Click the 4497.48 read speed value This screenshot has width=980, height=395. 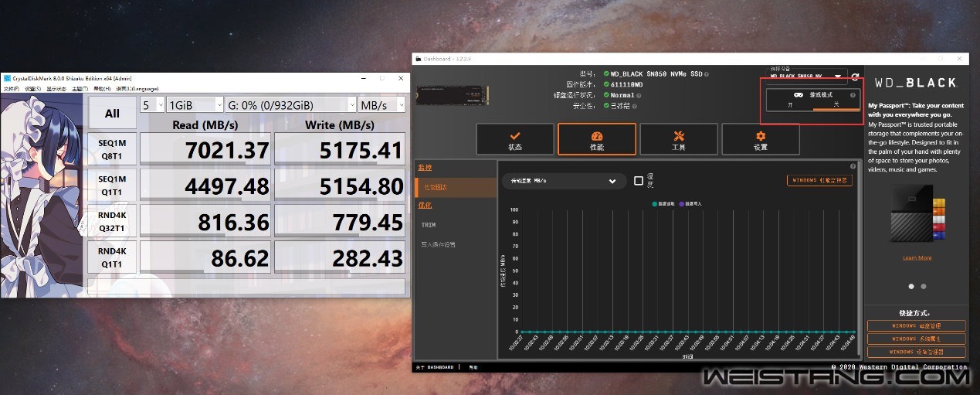205,186
